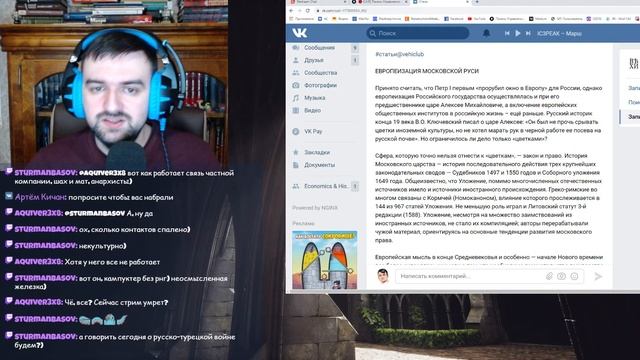Click the "Реклама" label in sidebar
The image size is (640, 360).
(303, 223)
